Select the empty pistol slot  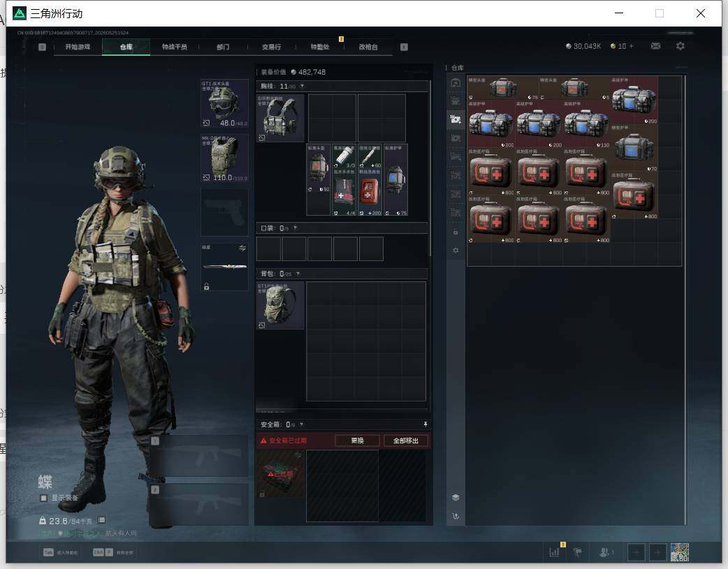tap(225, 212)
